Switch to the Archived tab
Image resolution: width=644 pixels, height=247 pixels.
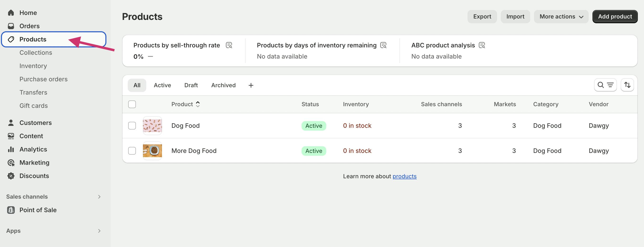pos(223,85)
